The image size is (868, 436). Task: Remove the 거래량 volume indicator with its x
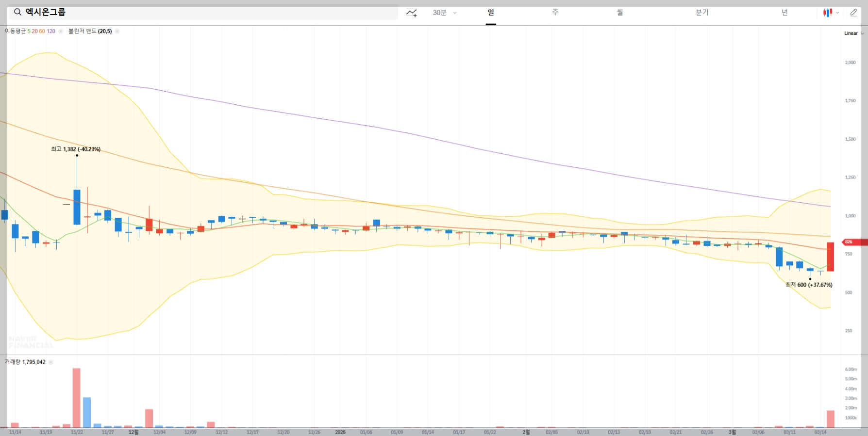51,362
